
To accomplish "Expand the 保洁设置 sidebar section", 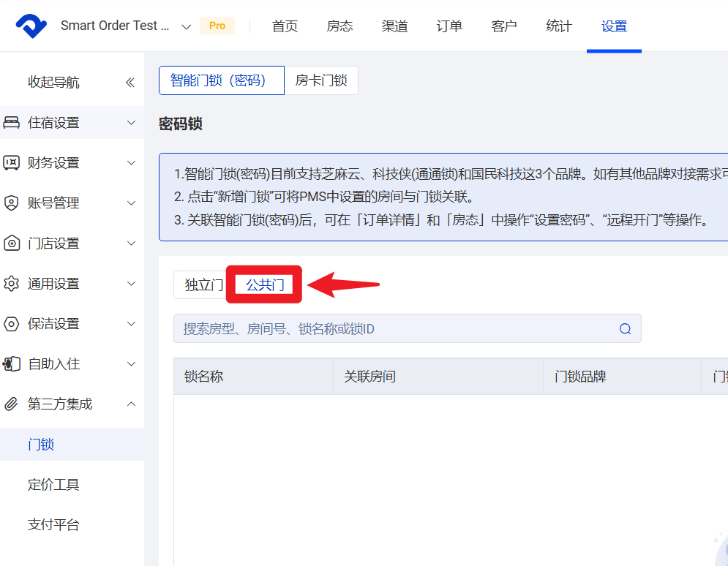I will tap(131, 324).
